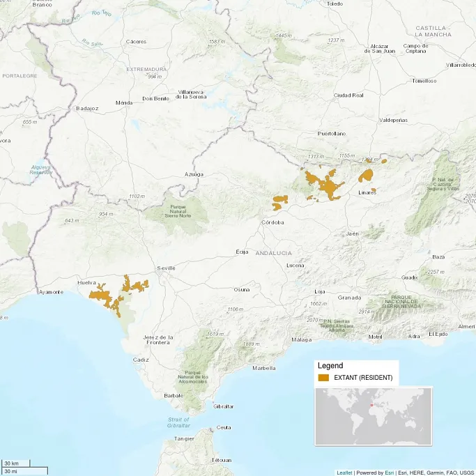Click the "Parque Natural Sierra Norte" label

tap(178, 211)
